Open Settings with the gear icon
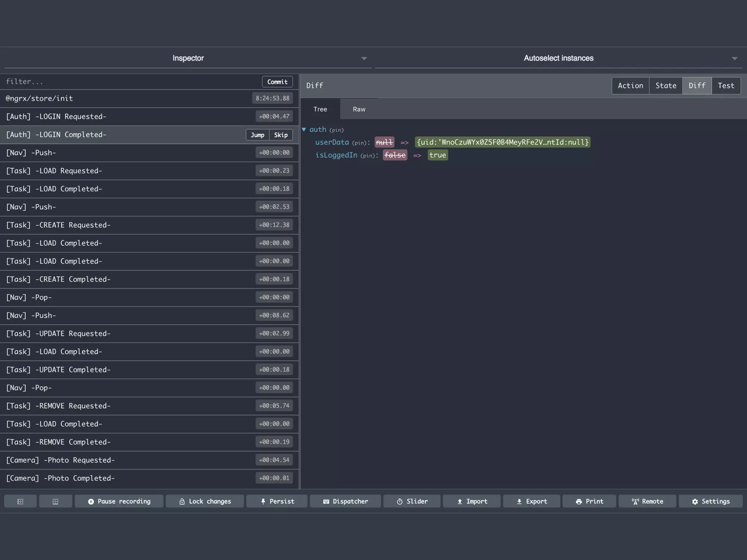The height and width of the screenshot is (560, 747). pos(710,501)
